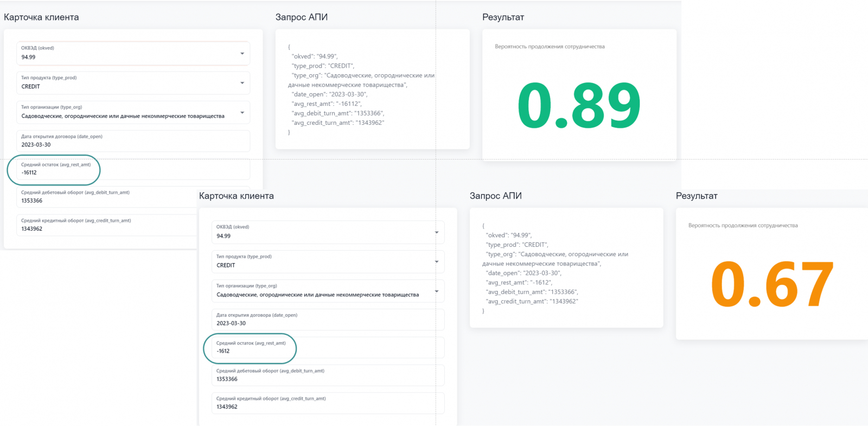
Task: Click top Дата открытия договора field
Action: pyautogui.click(x=133, y=141)
